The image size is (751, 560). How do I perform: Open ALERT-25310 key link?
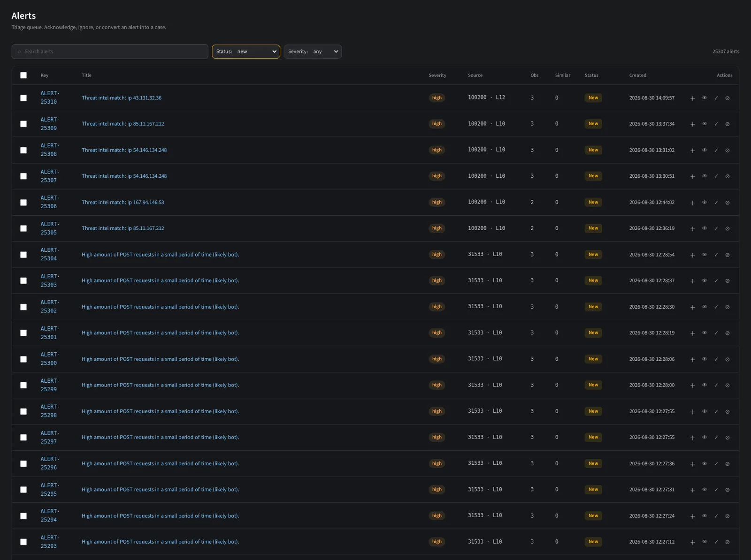coord(50,98)
